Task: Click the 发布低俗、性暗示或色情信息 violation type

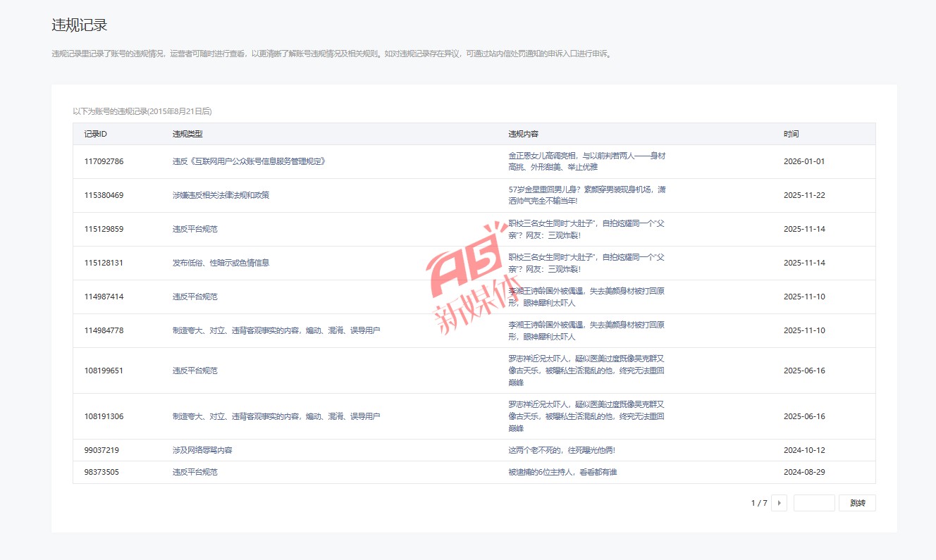Action: (221, 263)
